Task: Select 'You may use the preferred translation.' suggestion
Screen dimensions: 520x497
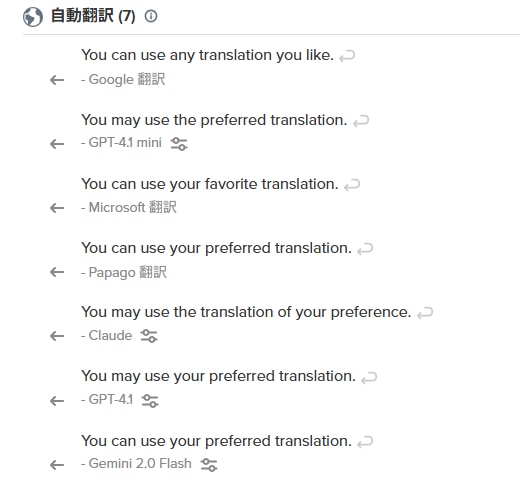Action: pos(214,120)
